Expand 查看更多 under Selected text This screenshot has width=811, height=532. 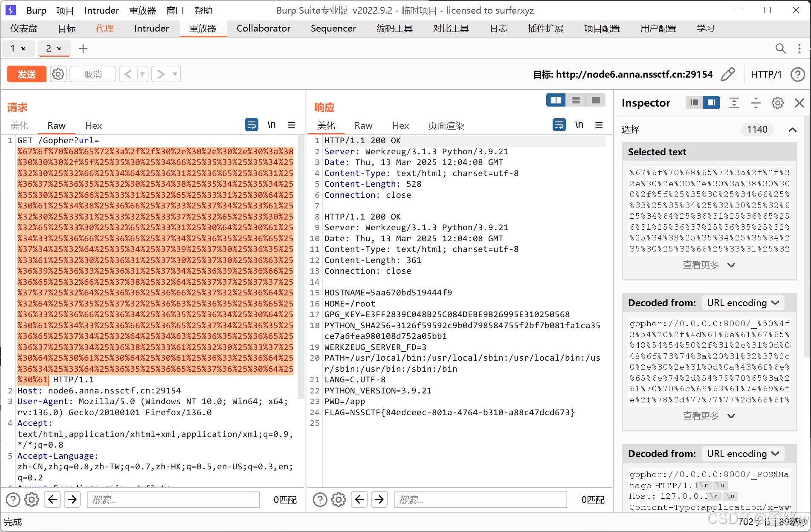709,265
